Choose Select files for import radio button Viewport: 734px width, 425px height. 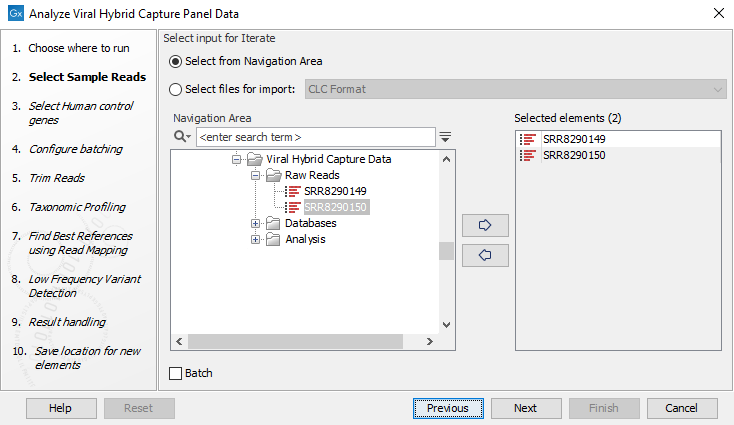coord(176,89)
